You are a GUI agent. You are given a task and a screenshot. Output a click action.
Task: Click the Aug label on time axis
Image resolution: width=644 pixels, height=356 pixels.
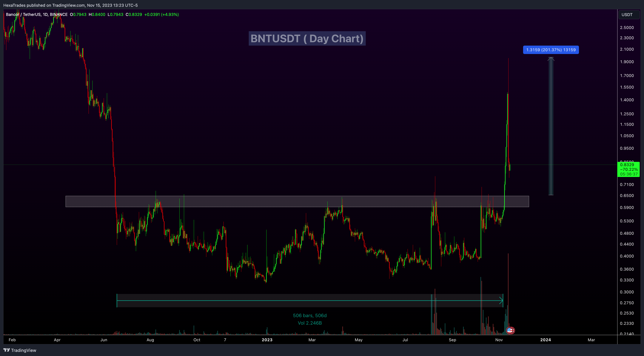pos(150,340)
